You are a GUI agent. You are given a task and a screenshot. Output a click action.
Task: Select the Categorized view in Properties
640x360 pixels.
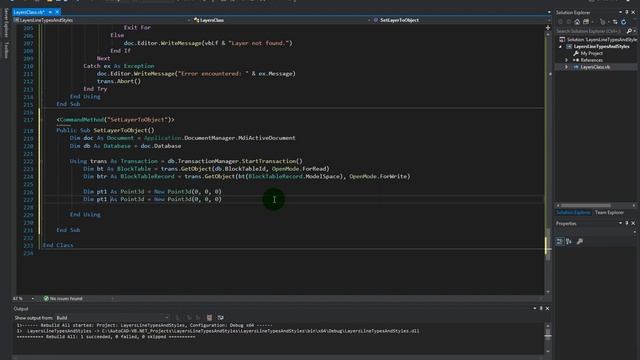click(x=560, y=242)
